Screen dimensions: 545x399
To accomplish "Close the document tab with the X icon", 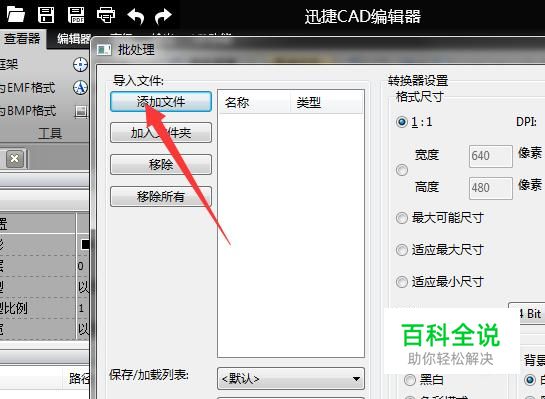I will tap(15, 159).
